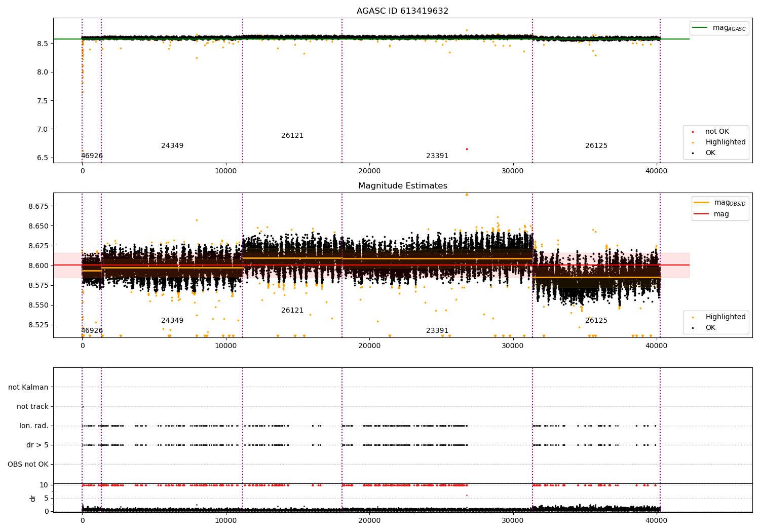Select 'Highlighted' legend entry in top plot
This screenshot has width=760, height=532.
pyautogui.click(x=726, y=142)
